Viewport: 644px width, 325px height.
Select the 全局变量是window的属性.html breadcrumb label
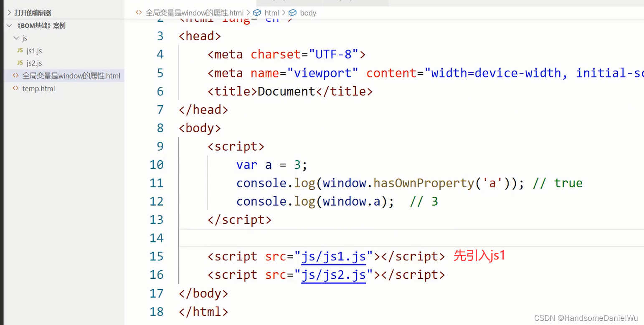(x=194, y=13)
